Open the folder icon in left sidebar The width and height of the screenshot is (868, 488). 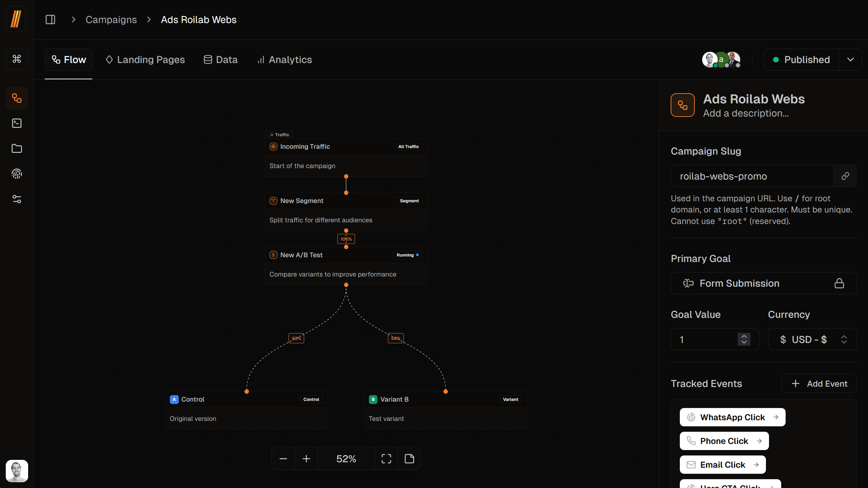point(17,148)
